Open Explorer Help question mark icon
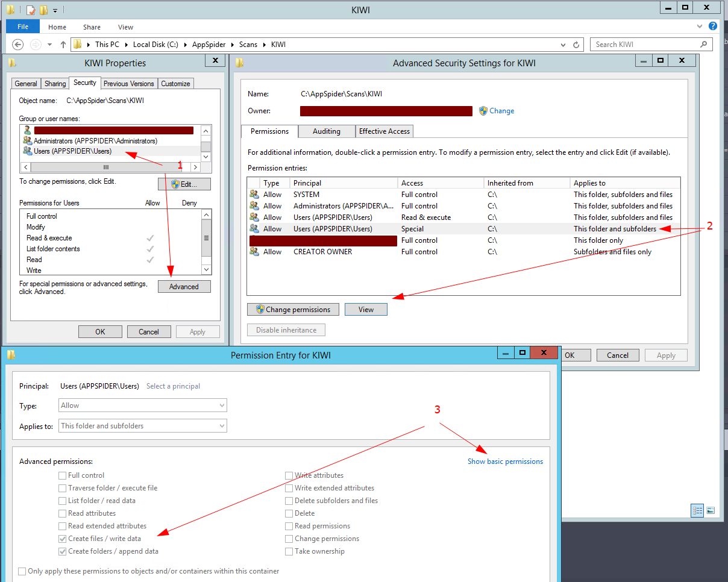The width and height of the screenshot is (728, 582). [713, 26]
